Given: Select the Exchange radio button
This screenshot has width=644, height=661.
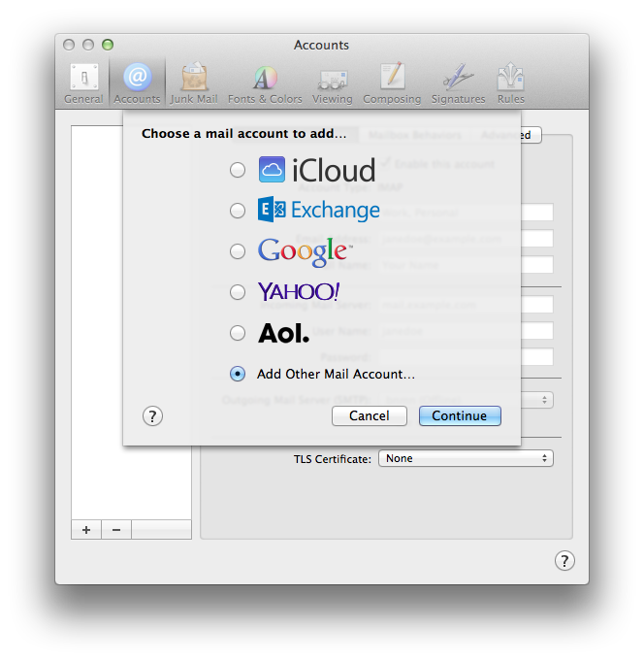Looking at the screenshot, I should pyautogui.click(x=238, y=211).
